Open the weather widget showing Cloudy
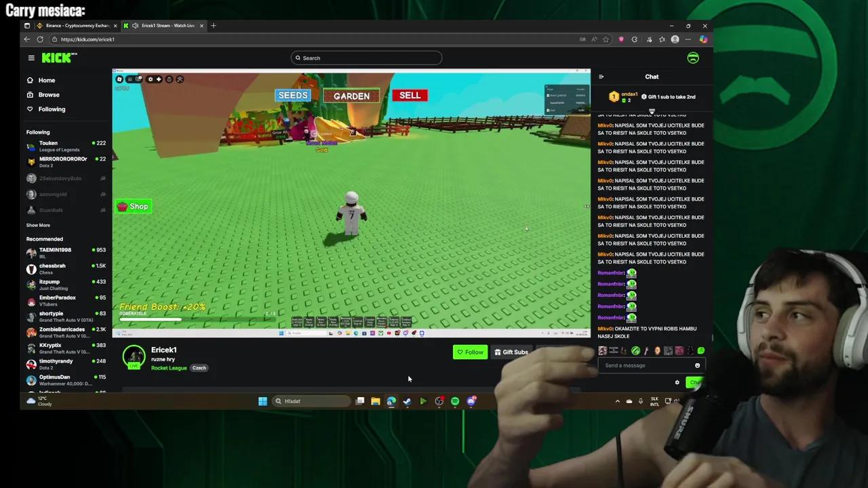The width and height of the screenshot is (868, 488). point(39,401)
